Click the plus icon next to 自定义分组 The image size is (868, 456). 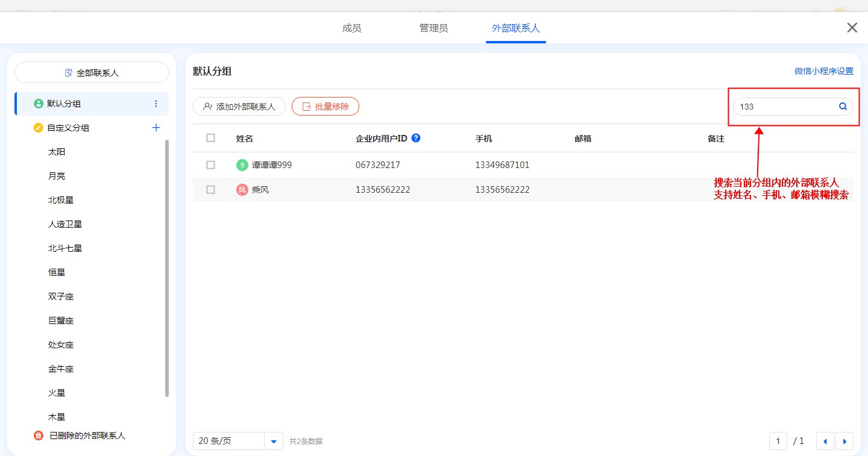pyautogui.click(x=156, y=128)
